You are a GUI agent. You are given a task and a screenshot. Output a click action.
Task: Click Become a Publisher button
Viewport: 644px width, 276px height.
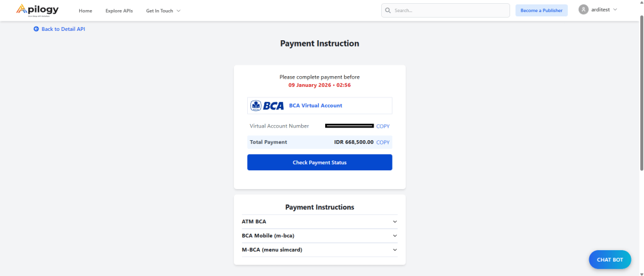coord(541,11)
